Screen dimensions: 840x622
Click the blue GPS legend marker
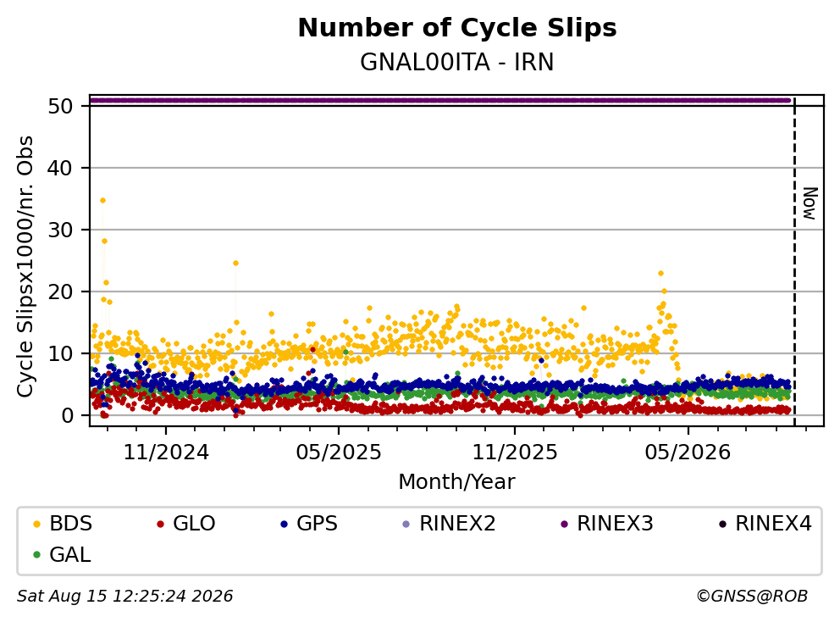[284, 524]
